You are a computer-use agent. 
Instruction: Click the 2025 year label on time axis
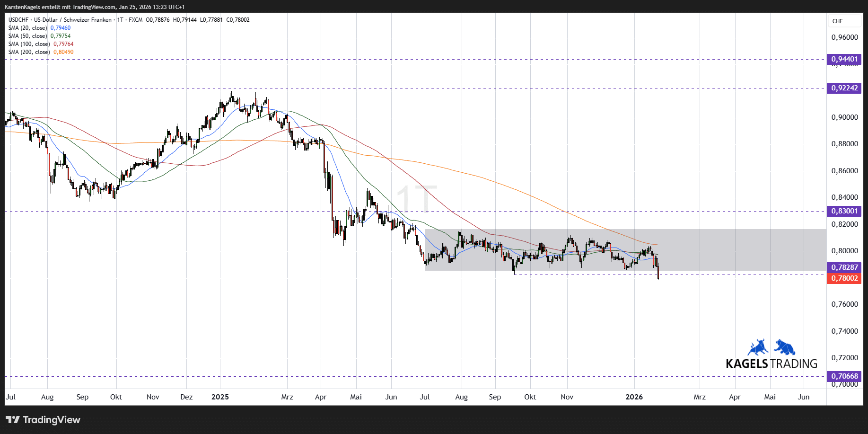[220, 397]
